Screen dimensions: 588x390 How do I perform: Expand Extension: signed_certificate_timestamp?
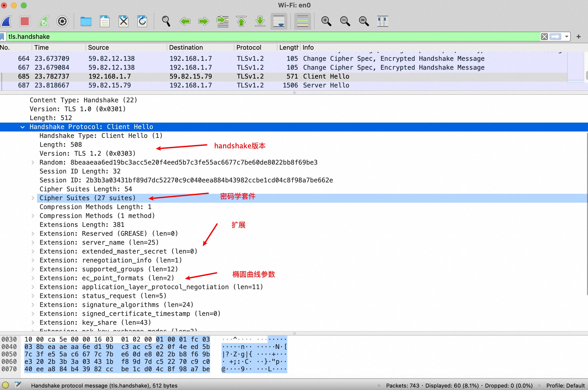coord(33,314)
